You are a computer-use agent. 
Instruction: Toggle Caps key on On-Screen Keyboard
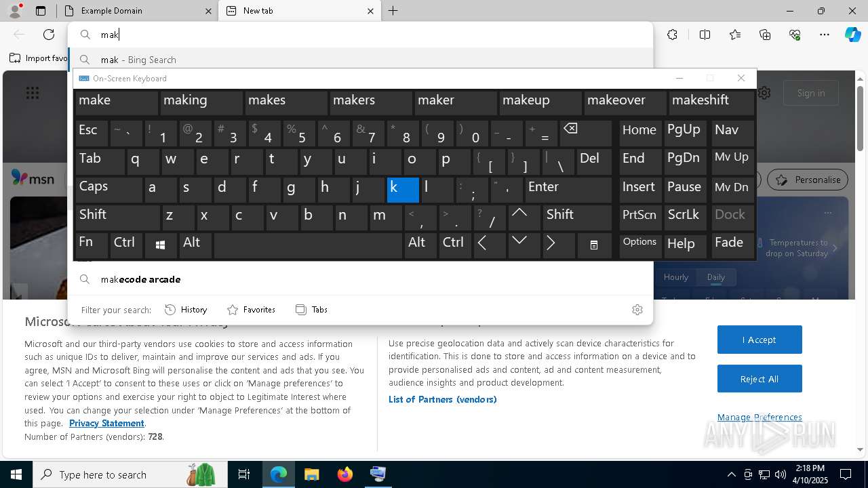point(108,189)
